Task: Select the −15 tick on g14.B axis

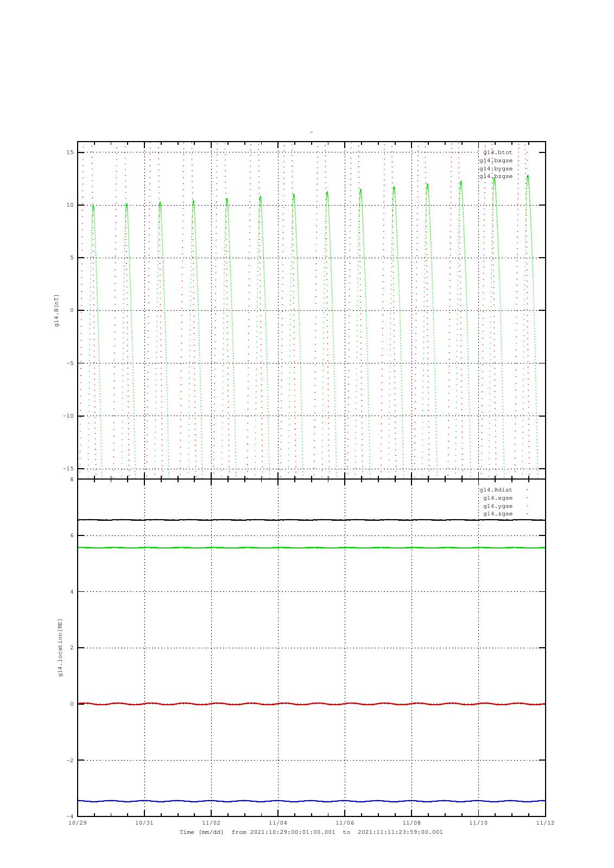Action: 68,469
